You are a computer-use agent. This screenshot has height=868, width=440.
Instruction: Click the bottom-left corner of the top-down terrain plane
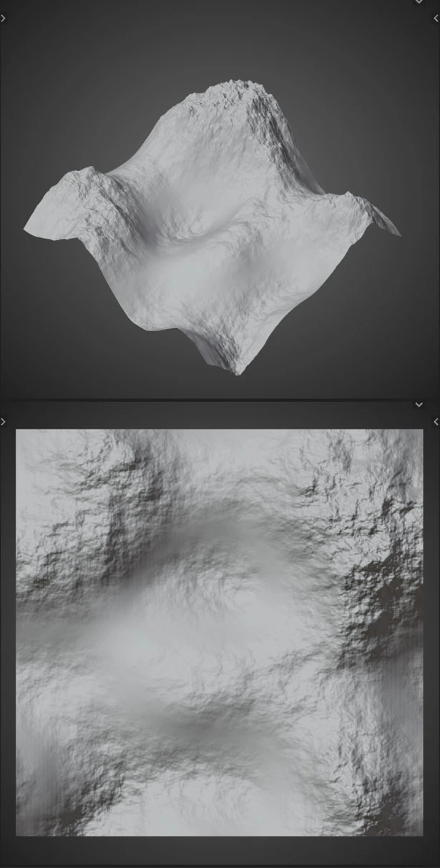click(18, 834)
